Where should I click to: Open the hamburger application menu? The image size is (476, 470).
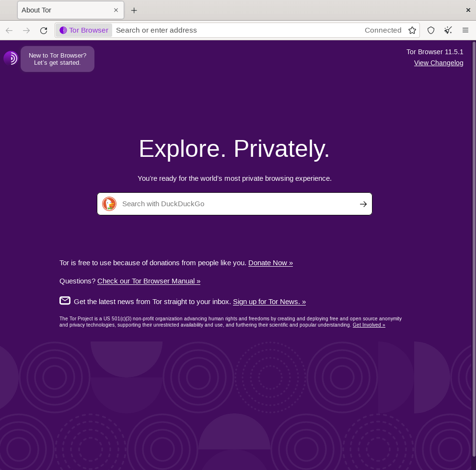tap(465, 30)
